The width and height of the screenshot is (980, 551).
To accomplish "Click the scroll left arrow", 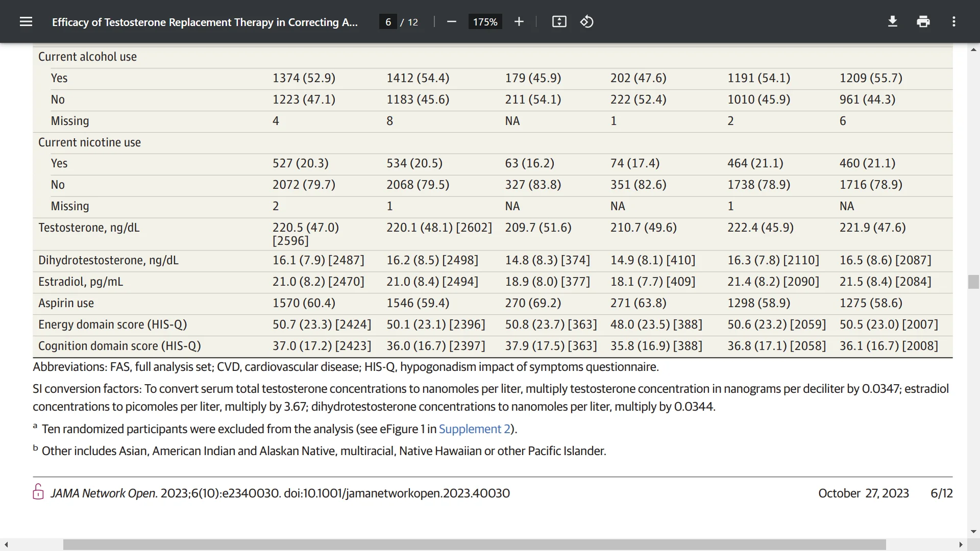I will point(6,545).
